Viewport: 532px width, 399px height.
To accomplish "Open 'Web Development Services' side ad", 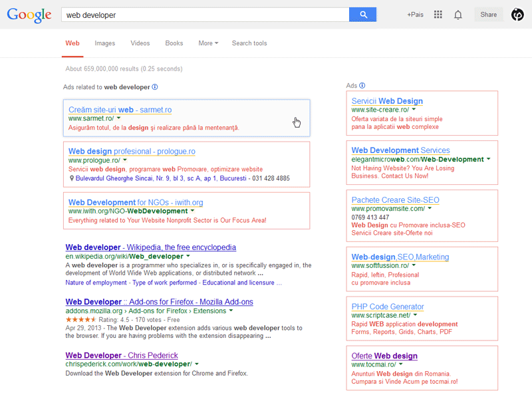I will pos(401,150).
